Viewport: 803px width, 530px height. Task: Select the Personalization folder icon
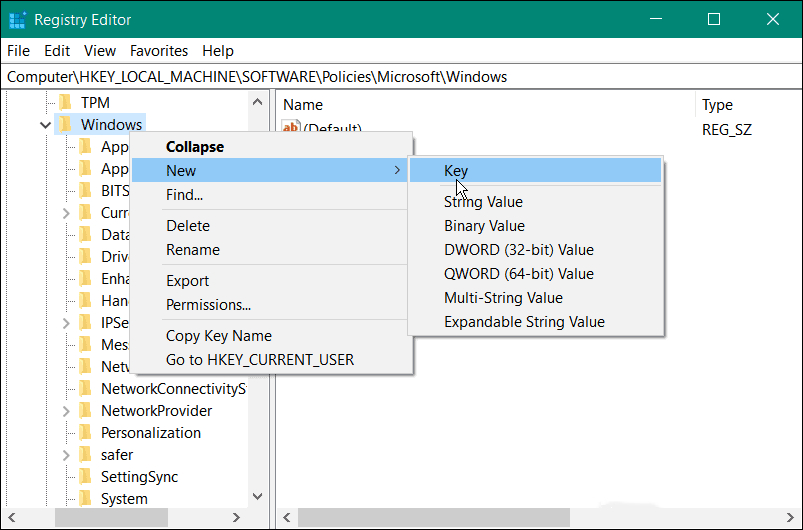click(86, 433)
